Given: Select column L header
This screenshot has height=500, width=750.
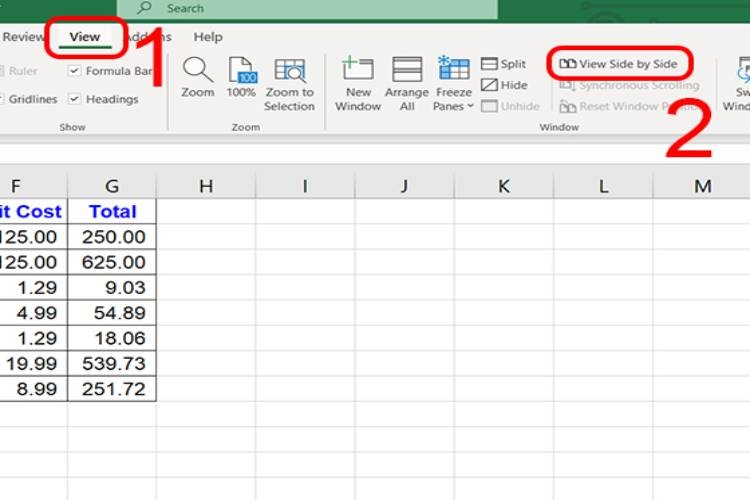Looking at the screenshot, I should coord(603,186).
